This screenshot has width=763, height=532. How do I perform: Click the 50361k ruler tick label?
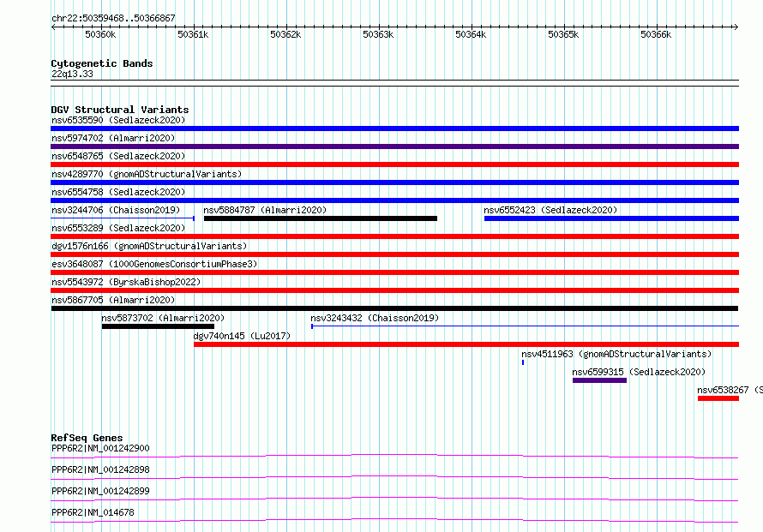(193, 34)
